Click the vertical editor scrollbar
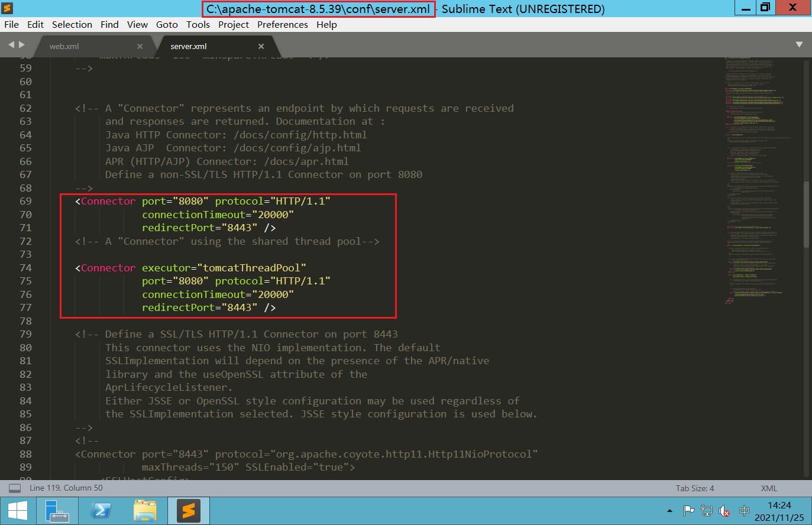This screenshot has width=812, height=525. [807, 214]
